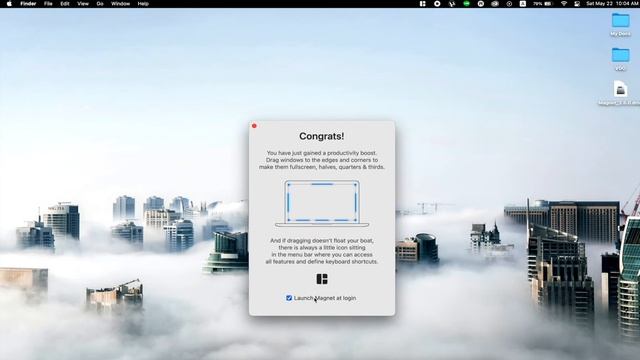This screenshot has height=360, width=640.
Task: Click the laptop illustration in the Congrats dialog
Action: 322,203
